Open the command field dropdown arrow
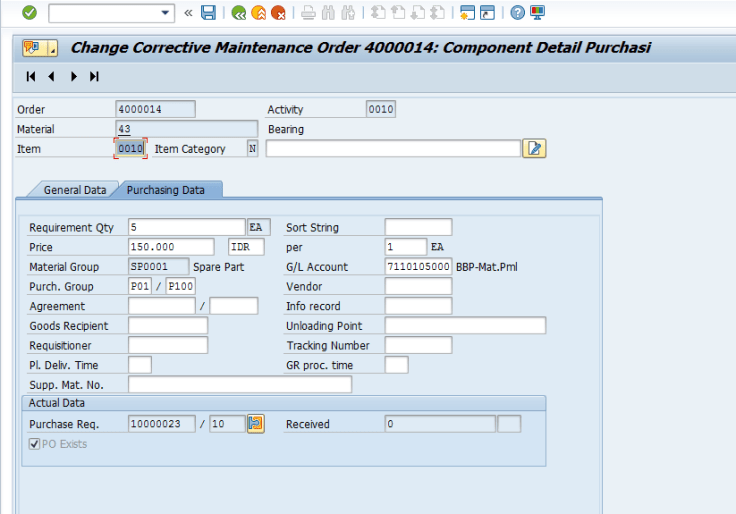736x514 pixels. pos(165,13)
